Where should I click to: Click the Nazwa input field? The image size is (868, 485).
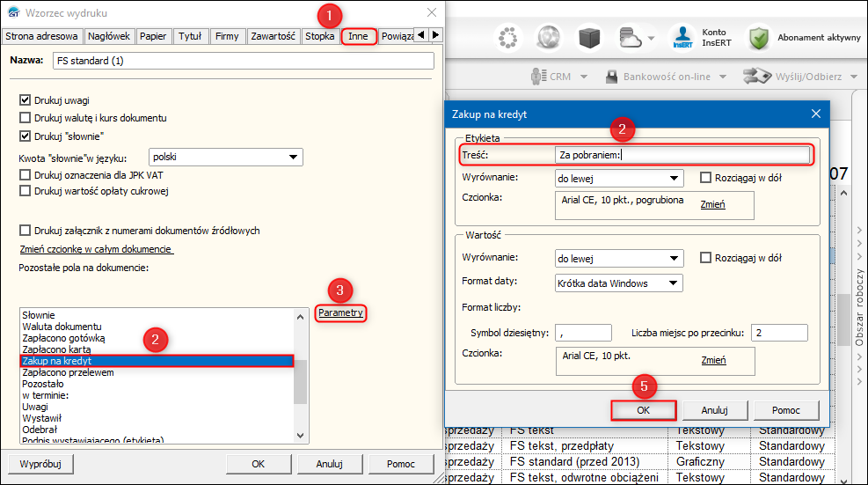(x=244, y=61)
